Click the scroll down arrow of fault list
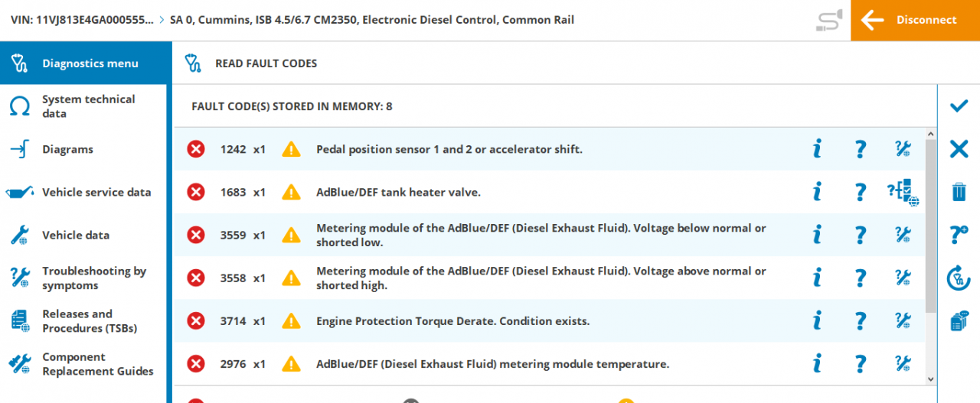This screenshot has height=403, width=980. click(x=931, y=379)
